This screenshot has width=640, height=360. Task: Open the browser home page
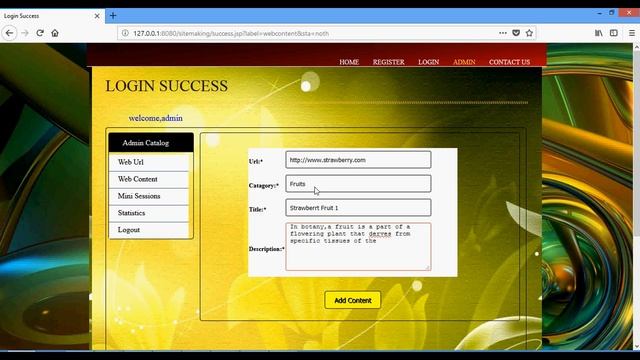pos(55,33)
